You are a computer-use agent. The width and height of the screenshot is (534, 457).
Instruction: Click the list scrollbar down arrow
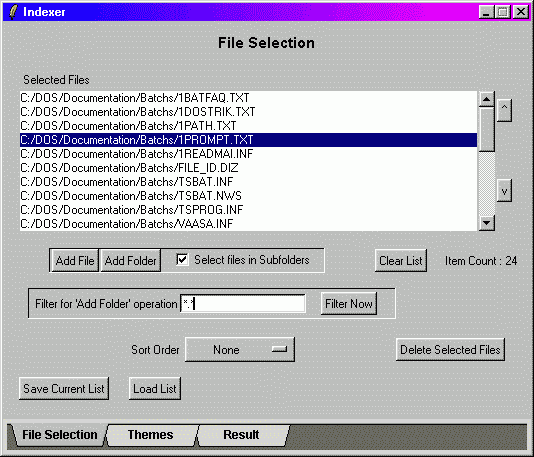pyautogui.click(x=486, y=223)
